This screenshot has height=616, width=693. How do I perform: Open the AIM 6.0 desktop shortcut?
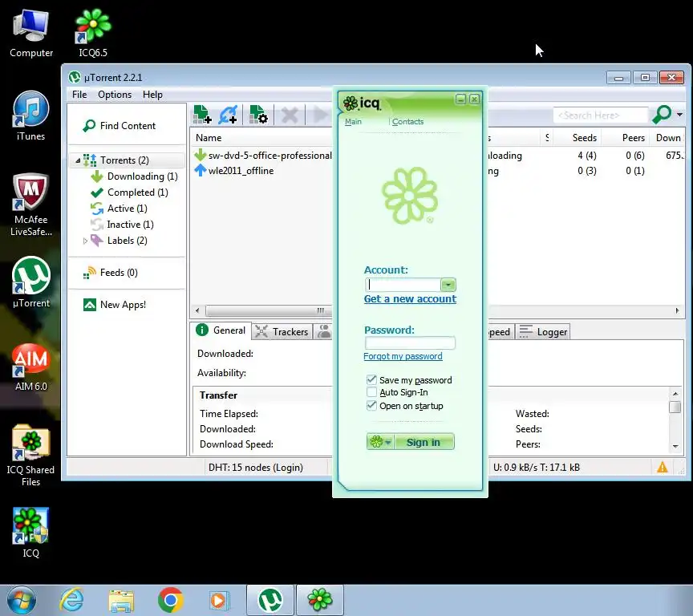pyautogui.click(x=31, y=367)
